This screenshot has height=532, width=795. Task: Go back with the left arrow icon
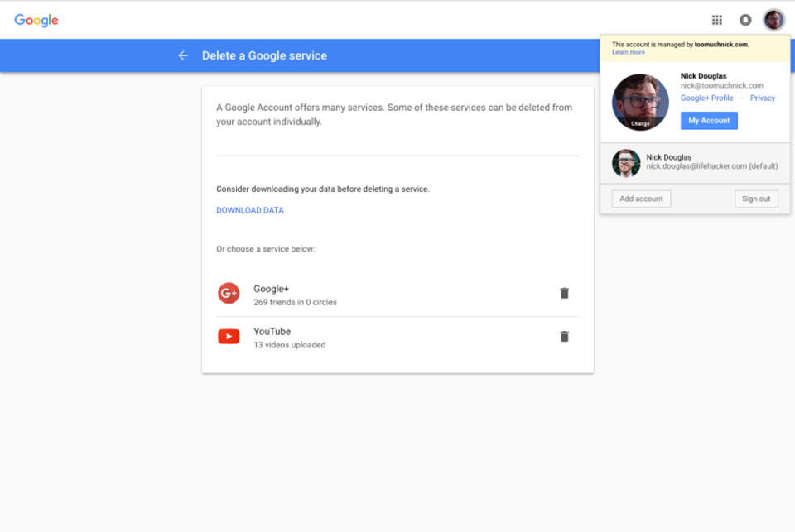point(183,55)
